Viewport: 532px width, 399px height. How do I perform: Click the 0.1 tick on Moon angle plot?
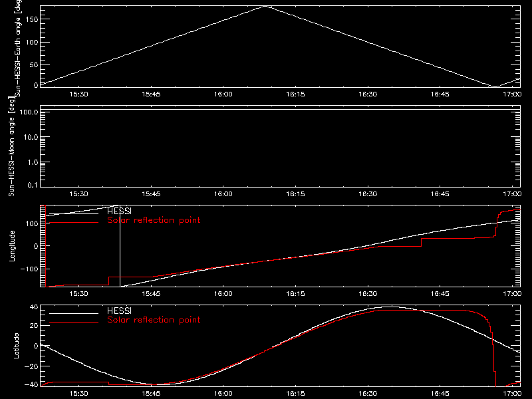coord(33,185)
